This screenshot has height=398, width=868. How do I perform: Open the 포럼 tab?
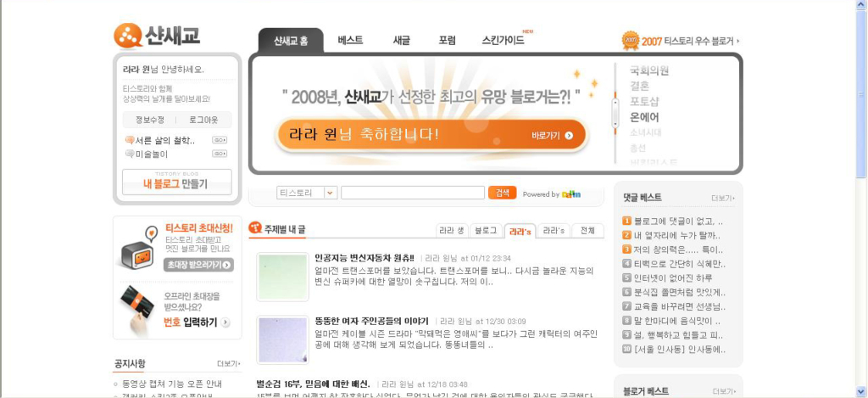448,41
